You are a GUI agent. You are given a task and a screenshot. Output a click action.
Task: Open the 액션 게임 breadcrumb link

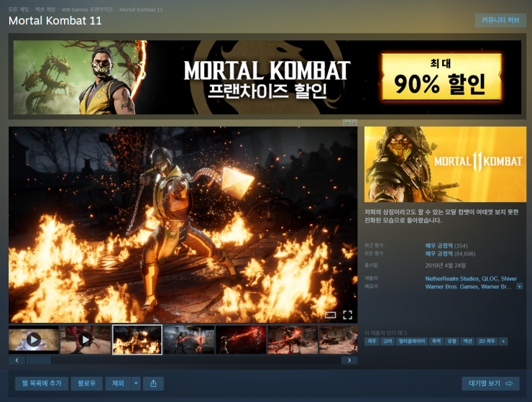(x=45, y=9)
